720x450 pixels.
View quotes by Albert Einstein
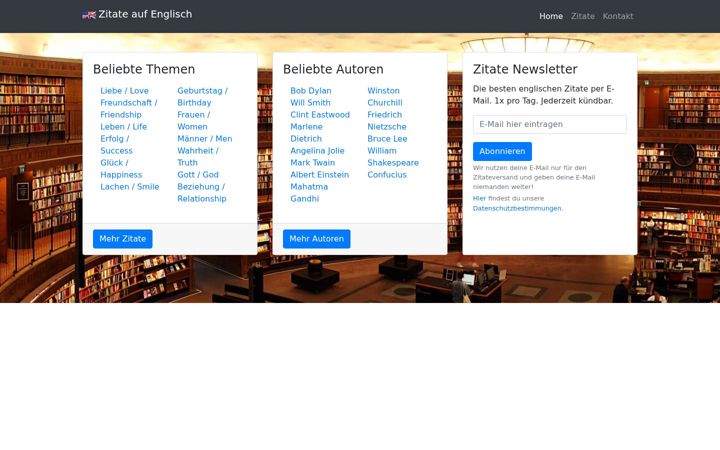tap(319, 174)
